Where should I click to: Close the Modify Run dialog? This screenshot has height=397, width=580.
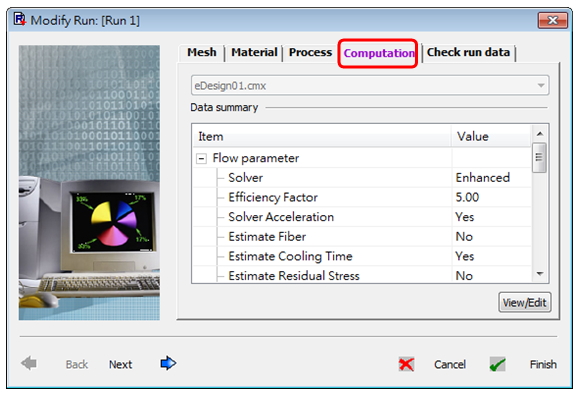coord(553,20)
